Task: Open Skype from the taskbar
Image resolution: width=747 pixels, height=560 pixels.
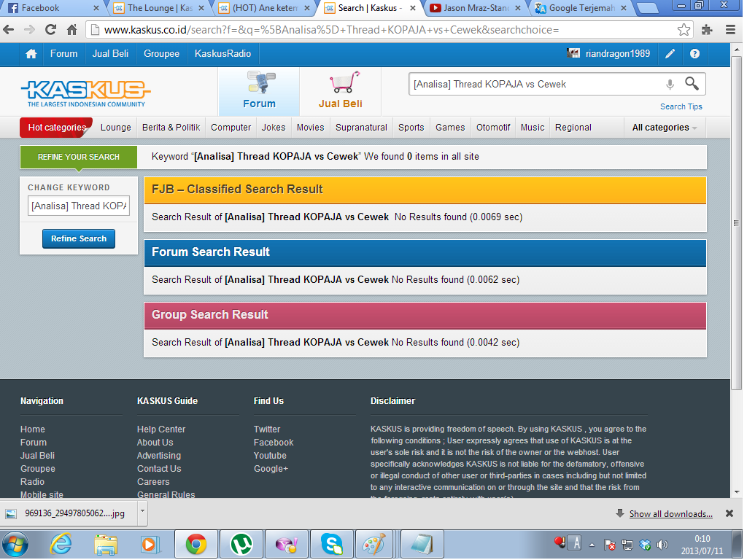Action: tap(332, 544)
